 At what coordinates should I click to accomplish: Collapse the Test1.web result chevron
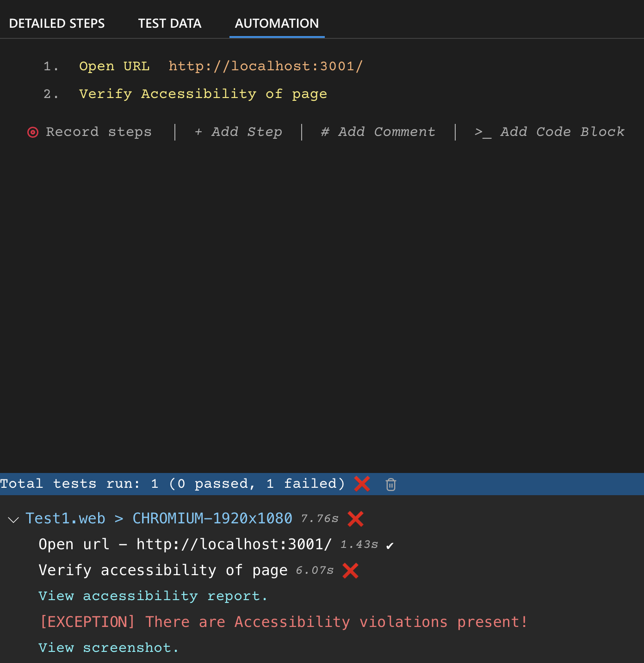[13, 519]
